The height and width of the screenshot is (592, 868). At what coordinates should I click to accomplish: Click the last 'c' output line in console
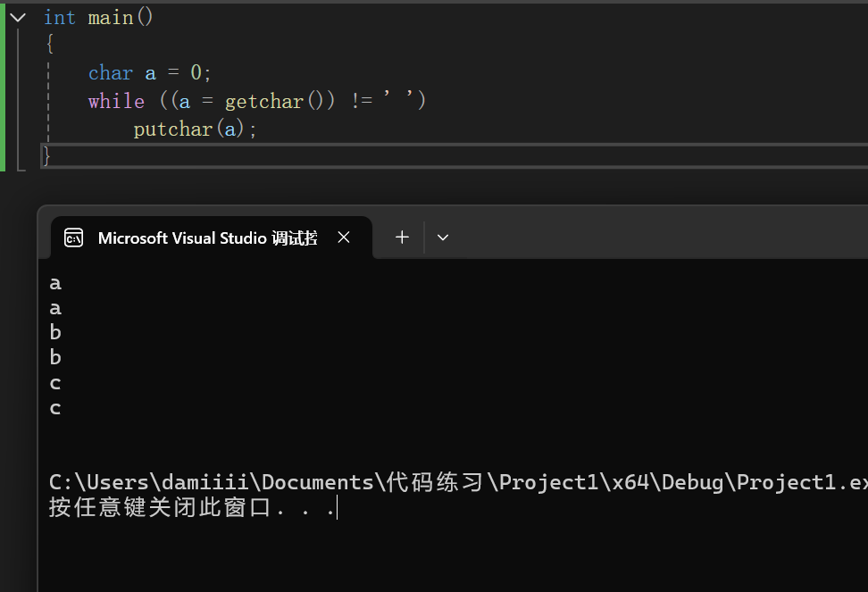(x=55, y=408)
